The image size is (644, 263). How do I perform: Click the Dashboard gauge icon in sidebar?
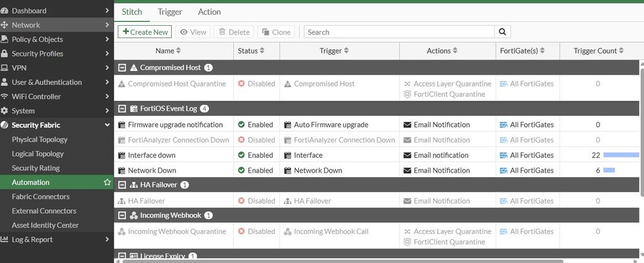[5, 11]
